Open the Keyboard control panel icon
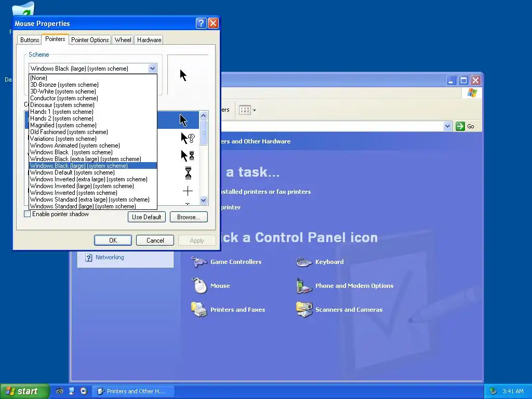This screenshot has width=532, height=399. 304,262
